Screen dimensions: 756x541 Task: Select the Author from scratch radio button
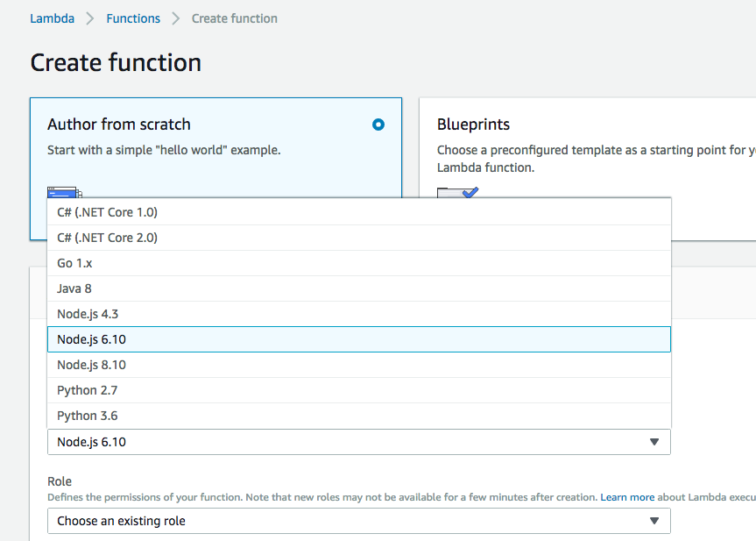[378, 125]
